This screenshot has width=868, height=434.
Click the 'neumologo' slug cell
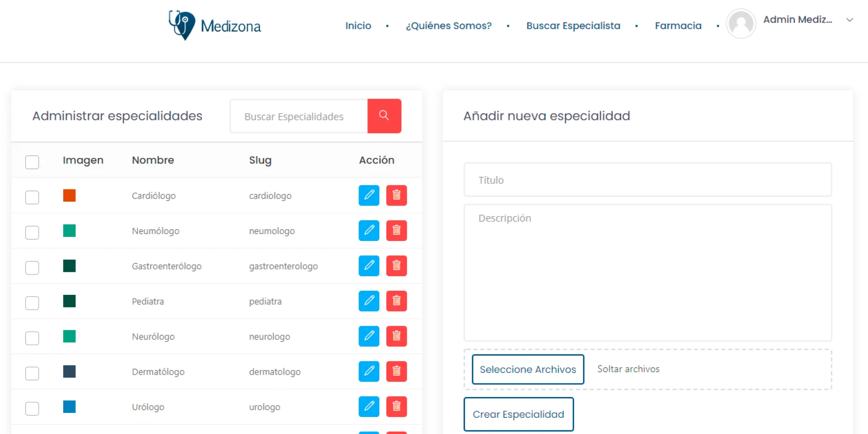272,231
